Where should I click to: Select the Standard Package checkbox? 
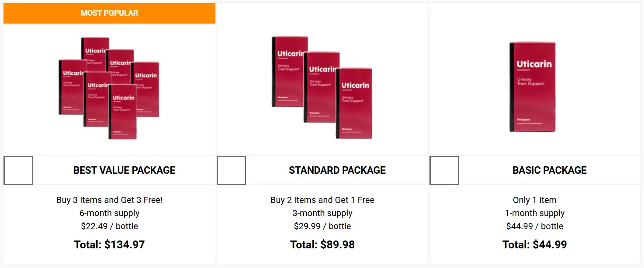click(x=232, y=170)
